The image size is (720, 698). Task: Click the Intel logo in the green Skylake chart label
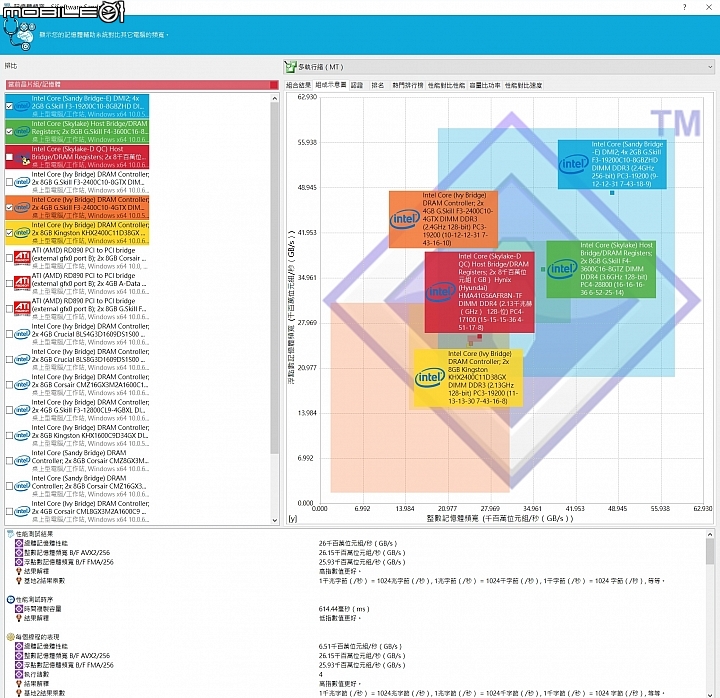click(562, 269)
